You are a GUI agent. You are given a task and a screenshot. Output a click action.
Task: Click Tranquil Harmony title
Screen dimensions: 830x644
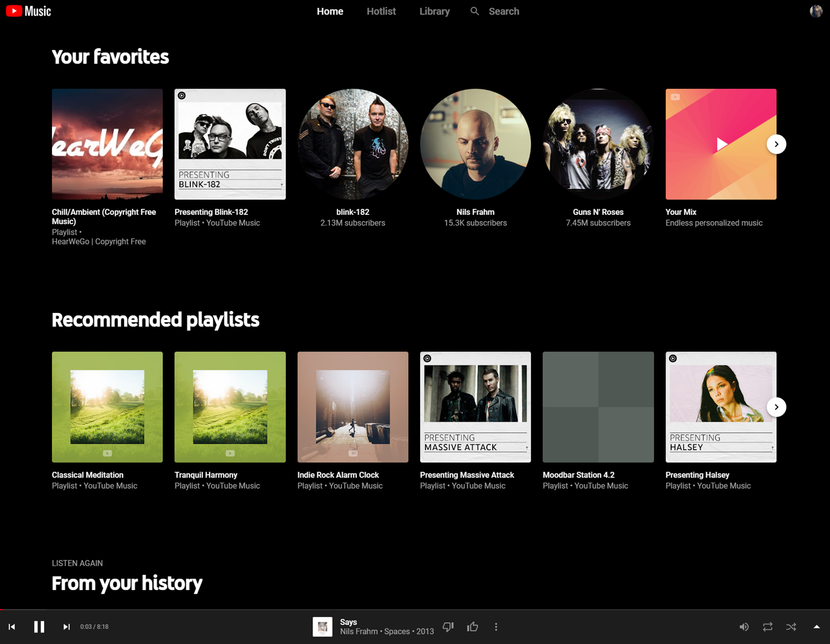[x=206, y=475]
